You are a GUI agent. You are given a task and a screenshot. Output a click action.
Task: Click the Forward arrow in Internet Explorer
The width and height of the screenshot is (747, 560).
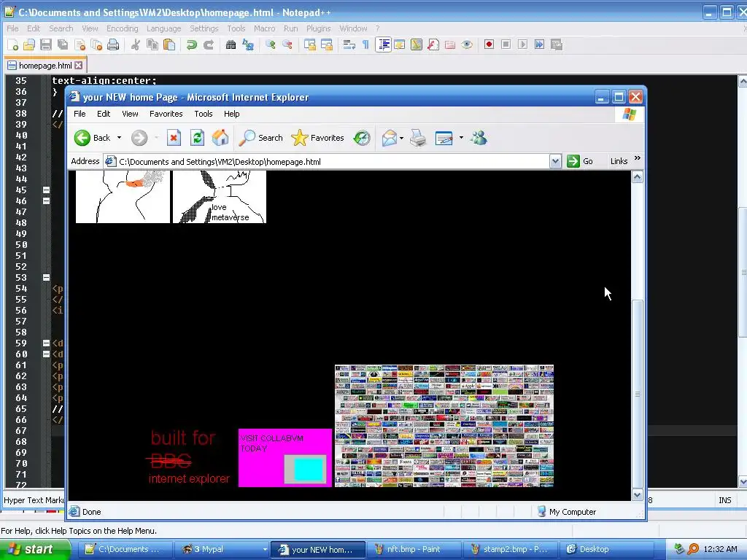pos(139,138)
